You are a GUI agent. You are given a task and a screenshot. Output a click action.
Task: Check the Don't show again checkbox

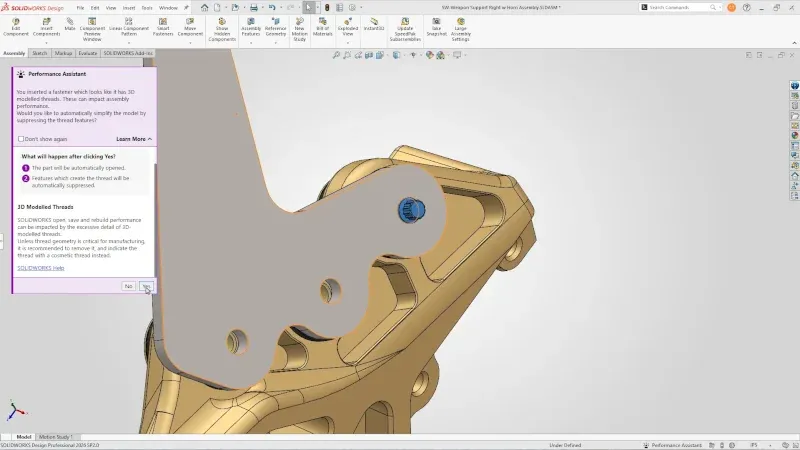pos(21,139)
